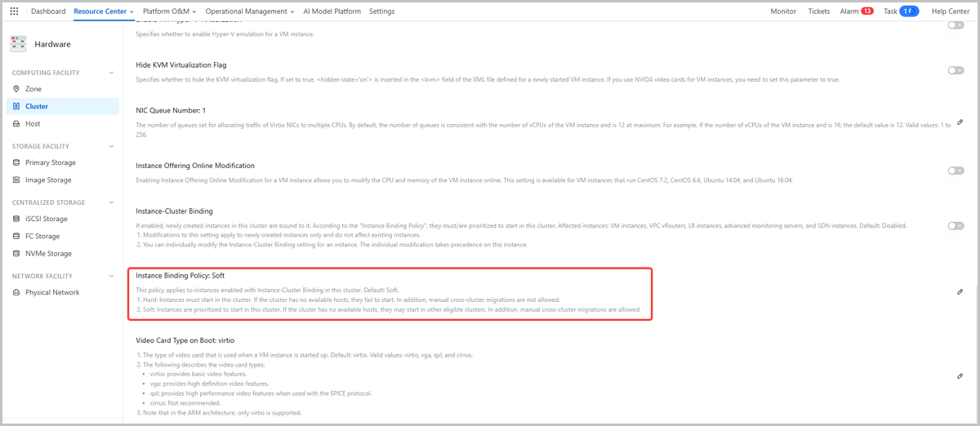
Task: Go to the Dashboard tab
Action: point(48,11)
